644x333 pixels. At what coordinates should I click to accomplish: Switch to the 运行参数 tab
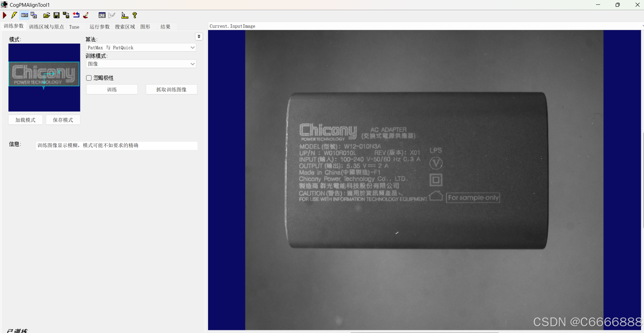point(100,27)
